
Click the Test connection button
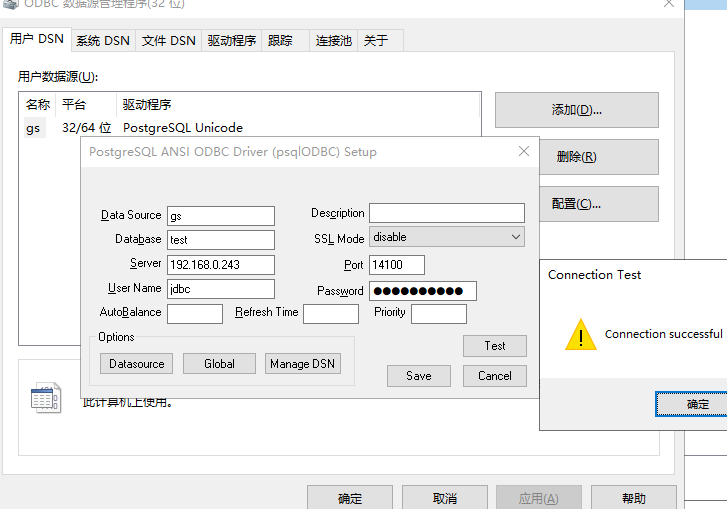tap(494, 346)
